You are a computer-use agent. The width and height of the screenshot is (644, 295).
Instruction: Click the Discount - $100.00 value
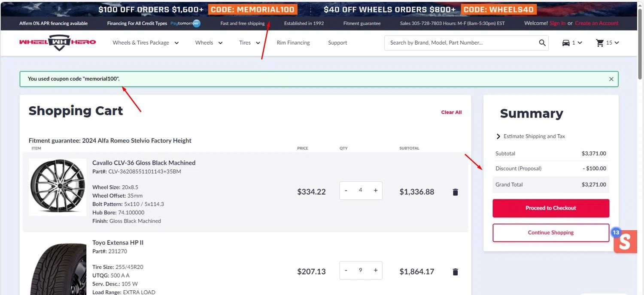(x=595, y=169)
